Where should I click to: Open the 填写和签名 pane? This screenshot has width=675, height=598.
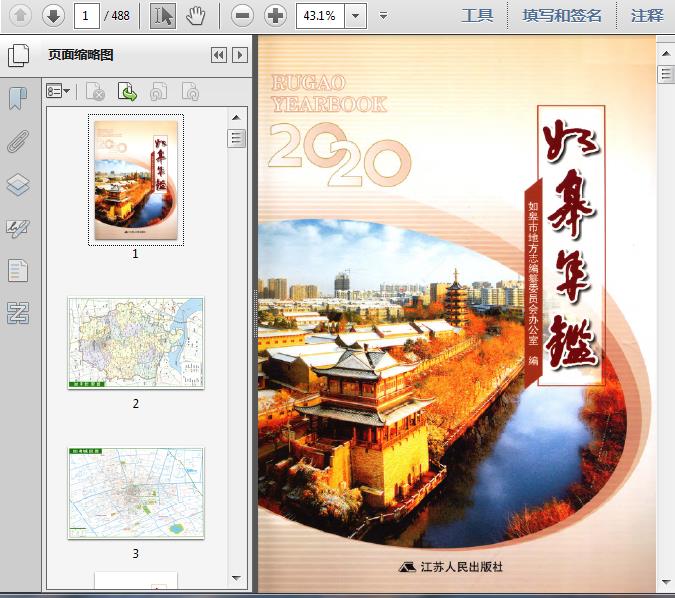[562, 16]
